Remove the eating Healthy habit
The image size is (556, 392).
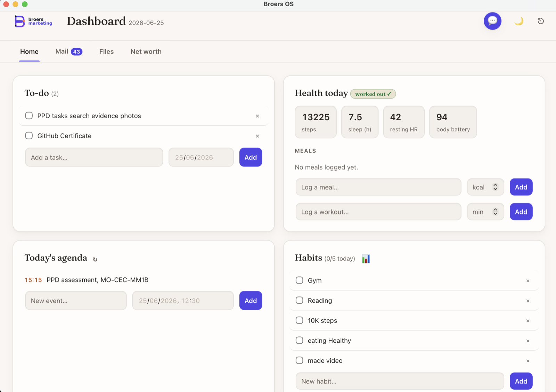(x=528, y=341)
